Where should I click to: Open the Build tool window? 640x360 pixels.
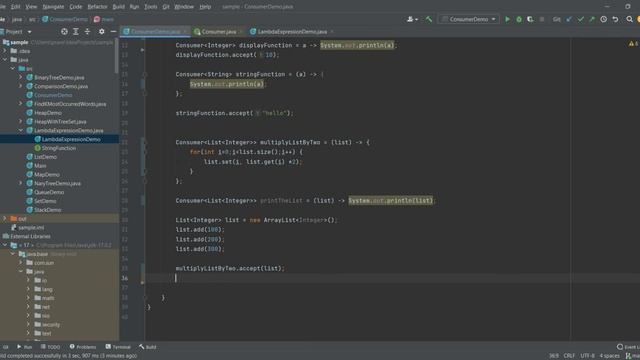pos(147,347)
